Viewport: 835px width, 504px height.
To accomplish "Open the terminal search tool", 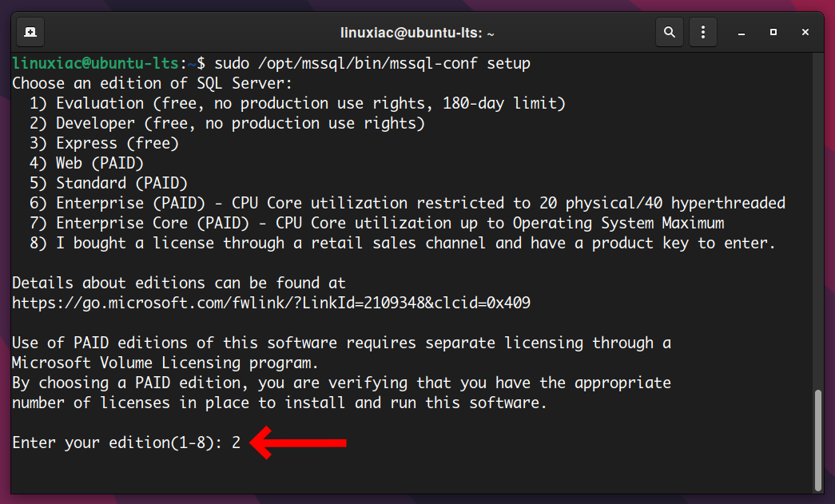I will 670,33.
